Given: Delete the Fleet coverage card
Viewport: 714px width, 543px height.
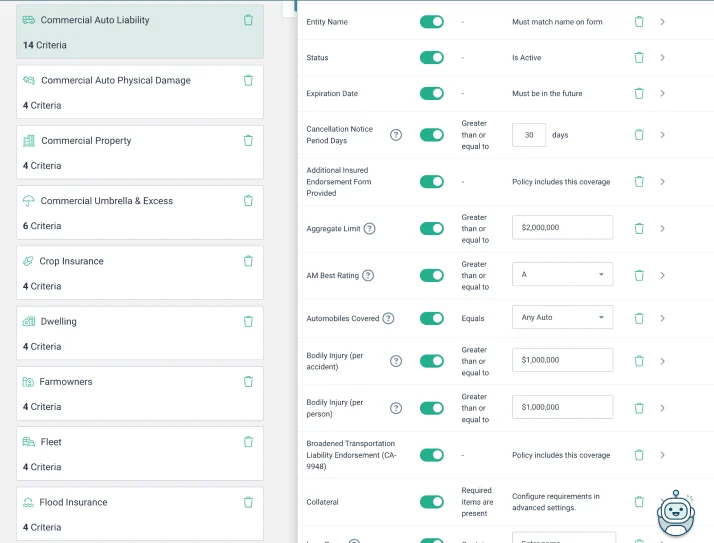Looking at the screenshot, I should [x=248, y=442].
